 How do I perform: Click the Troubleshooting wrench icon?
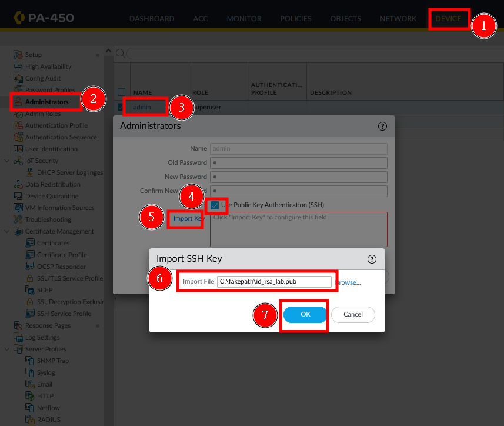click(x=18, y=219)
